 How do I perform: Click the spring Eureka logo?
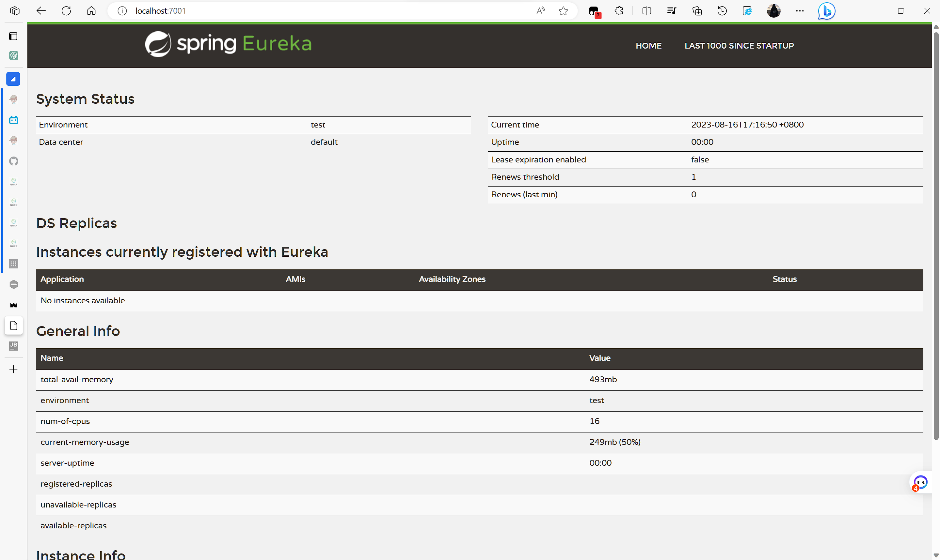229,44
